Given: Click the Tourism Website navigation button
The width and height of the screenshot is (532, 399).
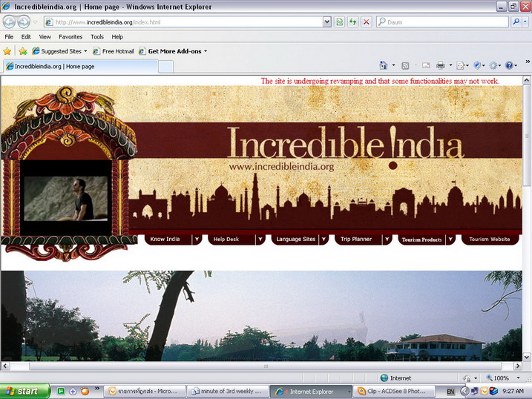Looking at the screenshot, I should (x=490, y=239).
